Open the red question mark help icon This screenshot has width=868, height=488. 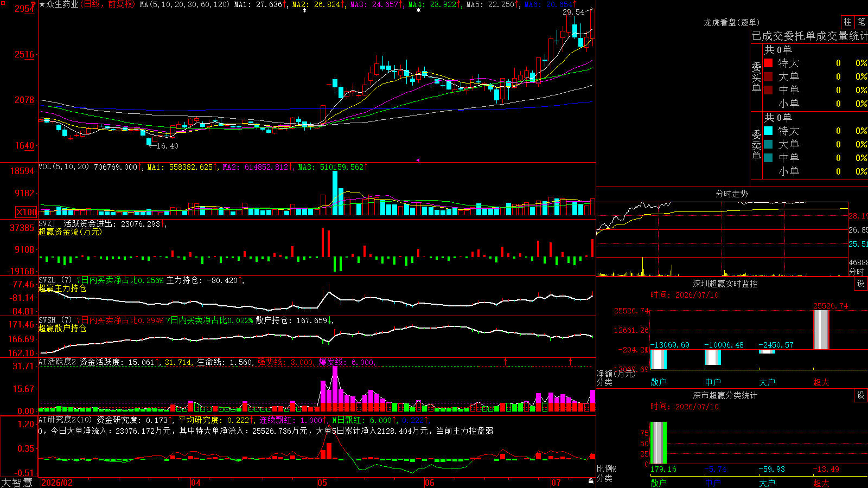pyautogui.click(x=33, y=4)
